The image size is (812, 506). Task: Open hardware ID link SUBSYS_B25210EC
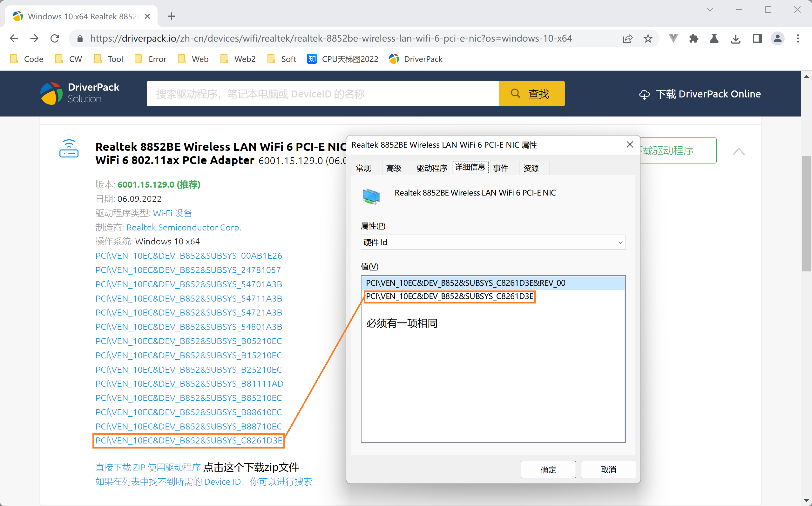188,370
